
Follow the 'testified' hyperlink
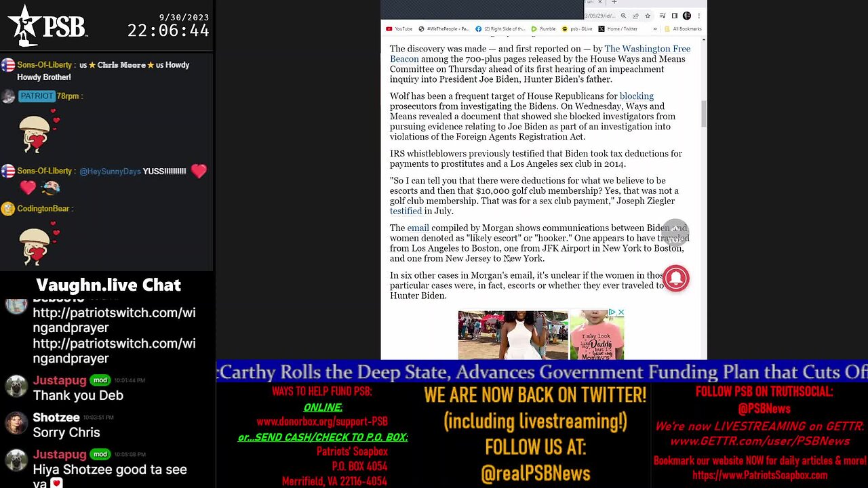pyautogui.click(x=406, y=211)
